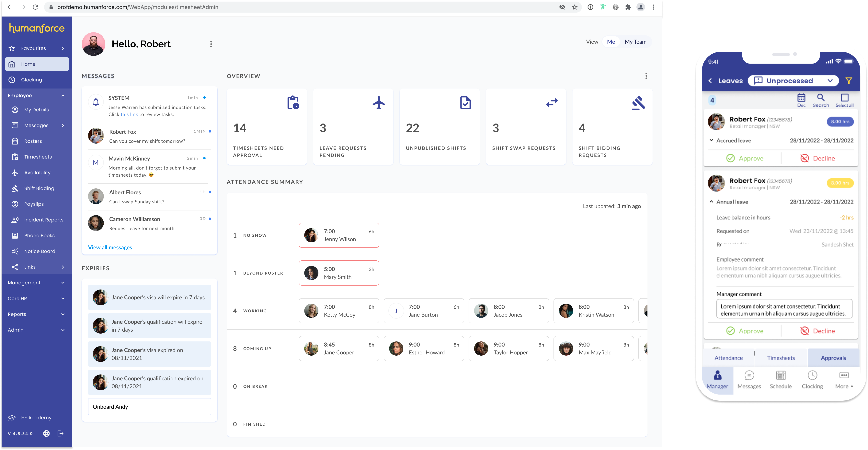Open the Unprocessed dropdown on phone
This screenshot has height=450, width=868.
coord(793,81)
